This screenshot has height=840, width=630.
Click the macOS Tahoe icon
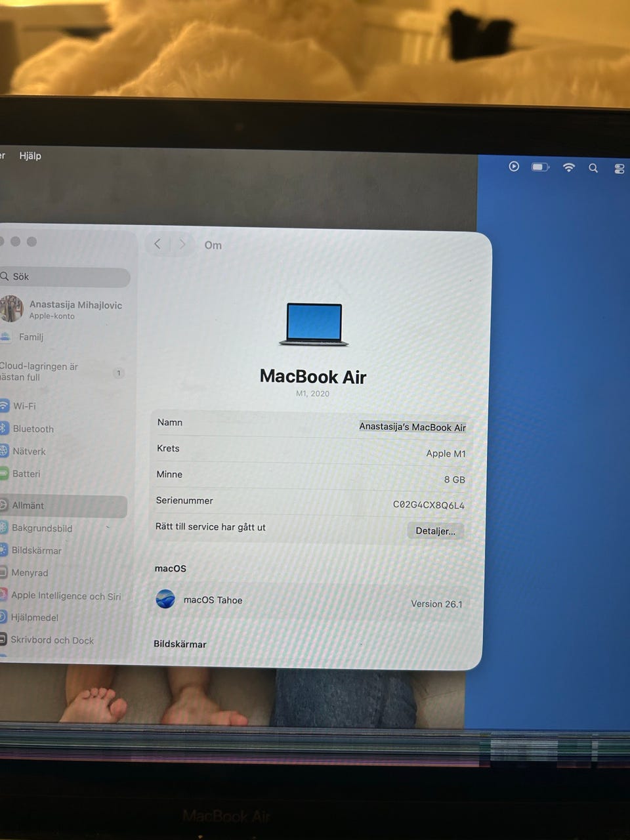coord(165,599)
